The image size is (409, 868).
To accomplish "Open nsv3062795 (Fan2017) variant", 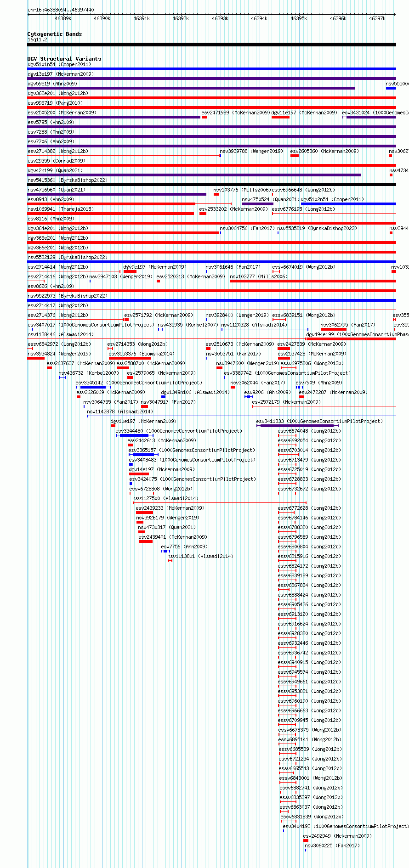I will tap(348, 325).
